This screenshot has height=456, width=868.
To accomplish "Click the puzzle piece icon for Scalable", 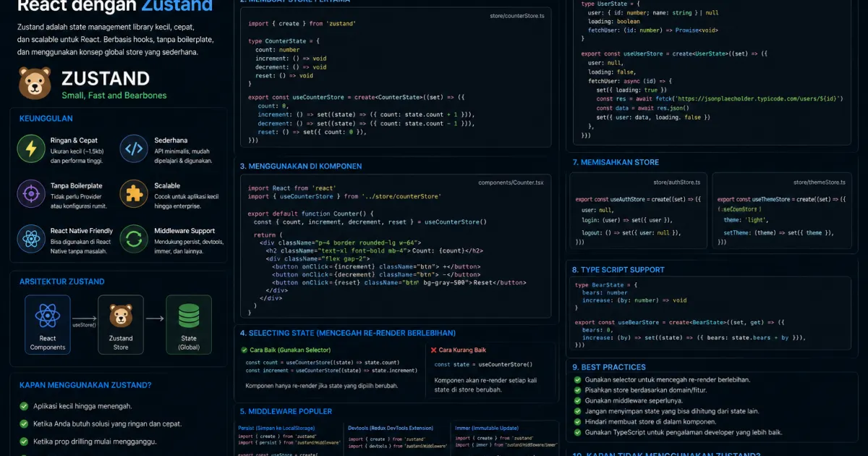I will point(134,193).
